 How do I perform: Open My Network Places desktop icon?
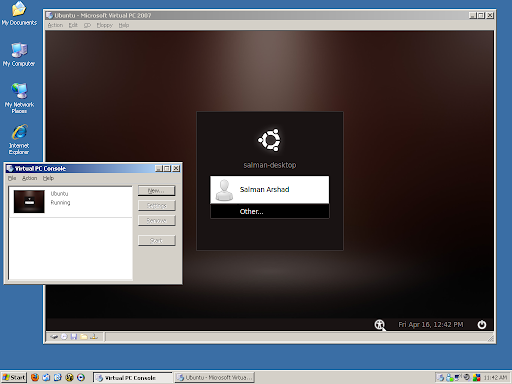[x=19, y=98]
